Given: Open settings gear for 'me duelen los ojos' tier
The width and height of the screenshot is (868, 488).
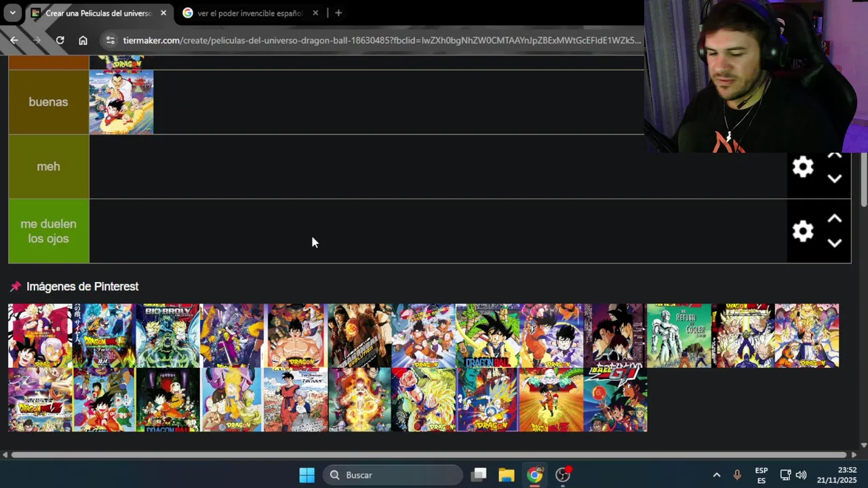Looking at the screenshot, I should (x=803, y=231).
